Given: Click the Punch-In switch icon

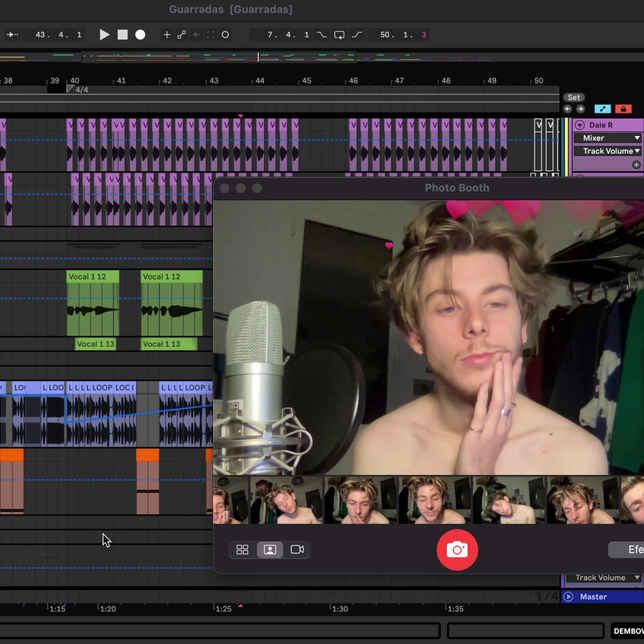Looking at the screenshot, I should (322, 35).
